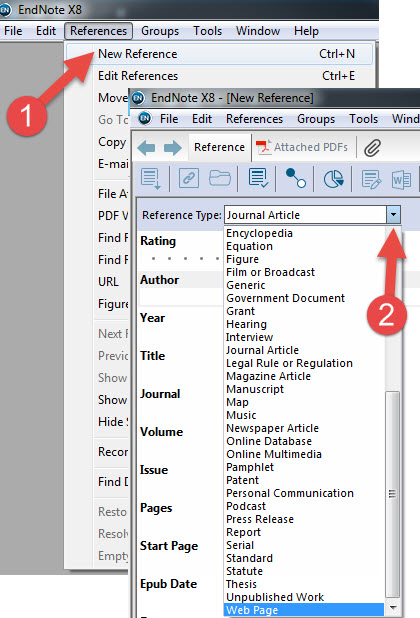Select Interview reference type
Screen dimensions: 420x618
point(249,337)
